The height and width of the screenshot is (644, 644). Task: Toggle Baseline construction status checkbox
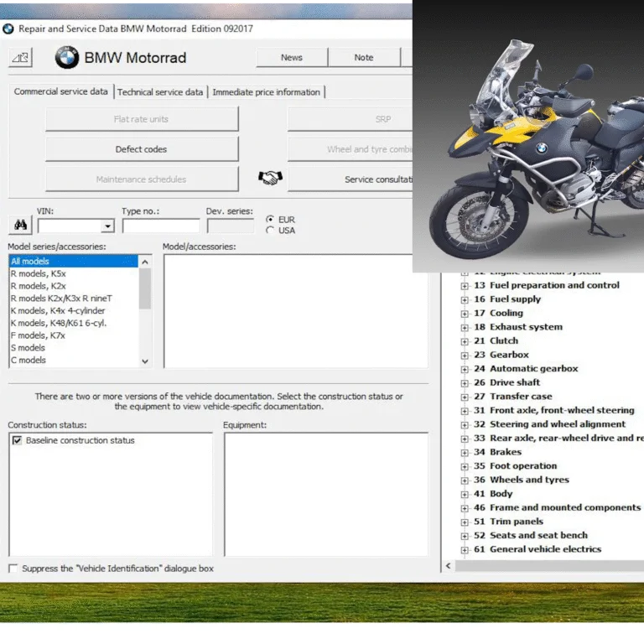tap(17, 440)
